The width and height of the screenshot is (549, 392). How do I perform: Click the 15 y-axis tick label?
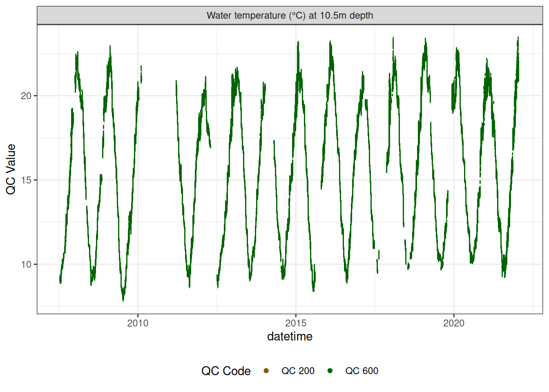26,180
